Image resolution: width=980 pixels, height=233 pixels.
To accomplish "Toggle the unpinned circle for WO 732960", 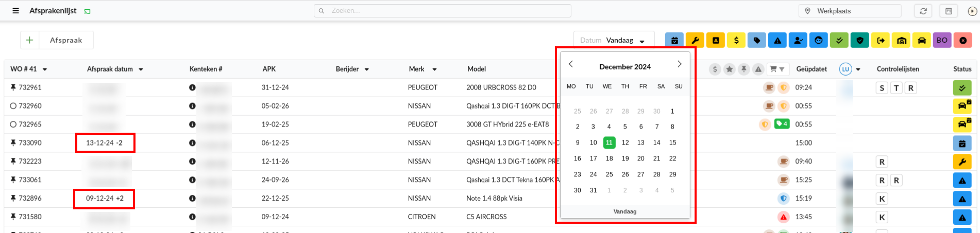I will pos(13,106).
